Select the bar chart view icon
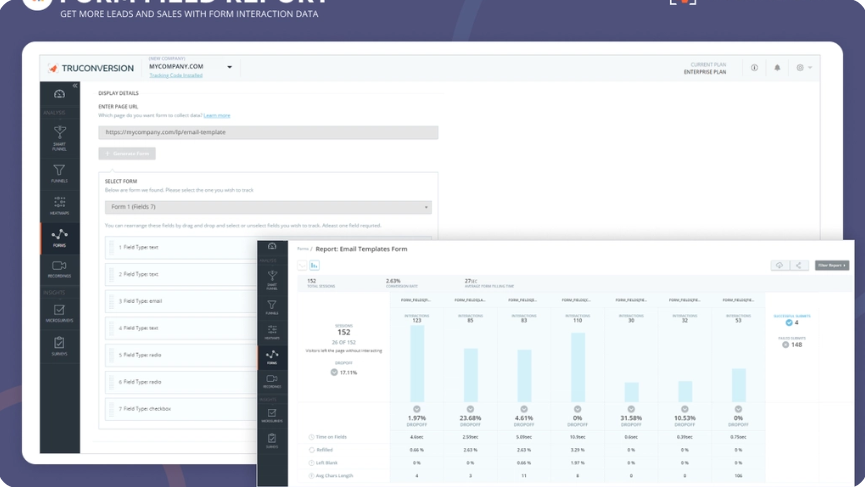 pos(314,265)
